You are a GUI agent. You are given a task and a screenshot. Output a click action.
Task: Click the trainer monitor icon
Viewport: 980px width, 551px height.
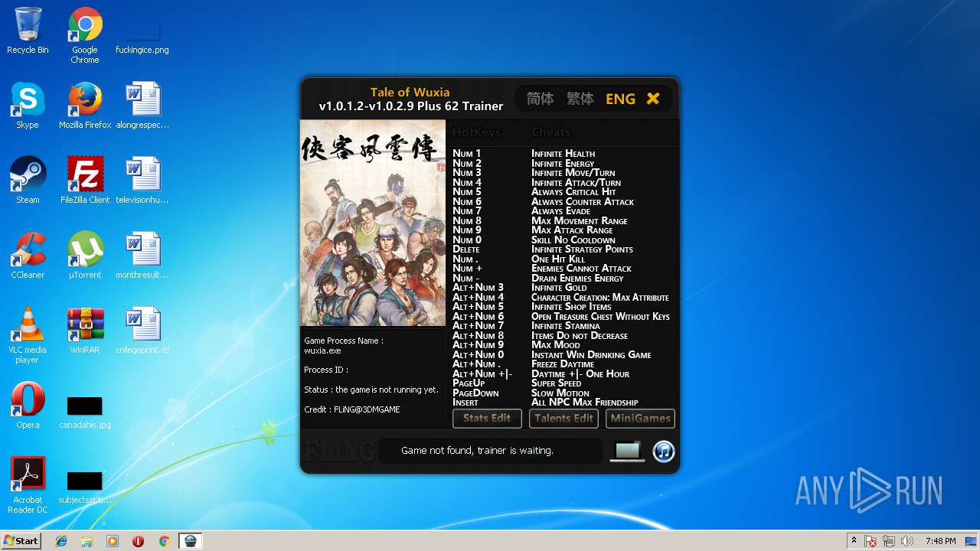[627, 452]
